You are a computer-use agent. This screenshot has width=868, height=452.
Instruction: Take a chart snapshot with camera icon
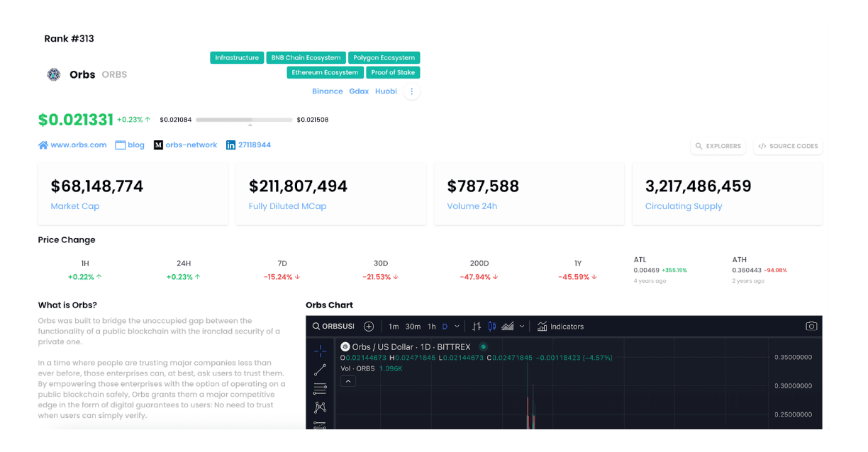pyautogui.click(x=811, y=327)
